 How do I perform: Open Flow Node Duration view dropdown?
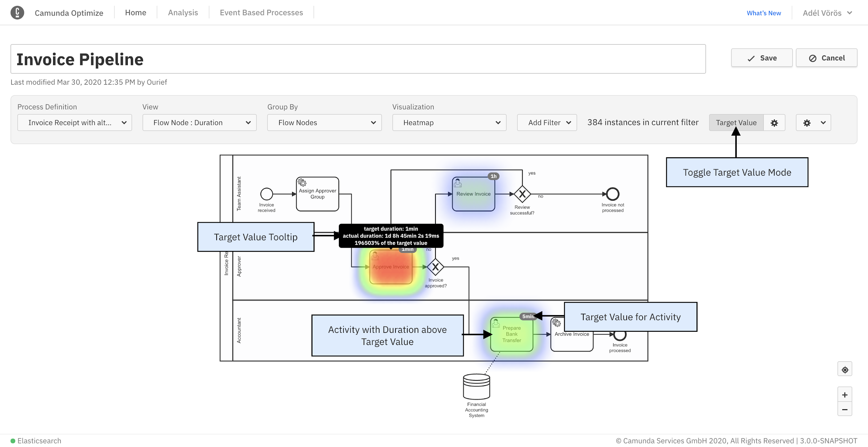point(199,123)
